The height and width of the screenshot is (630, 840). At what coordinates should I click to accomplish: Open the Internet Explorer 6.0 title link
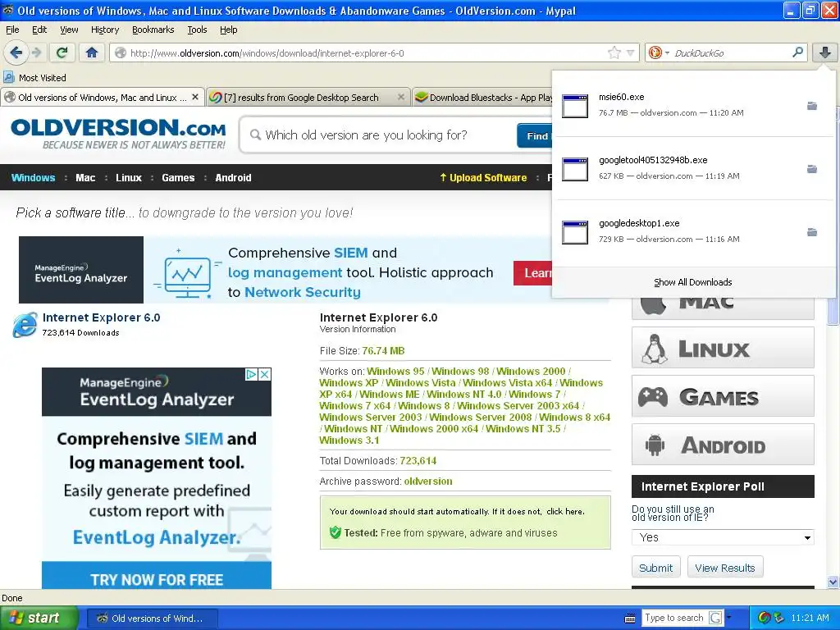pyautogui.click(x=101, y=317)
